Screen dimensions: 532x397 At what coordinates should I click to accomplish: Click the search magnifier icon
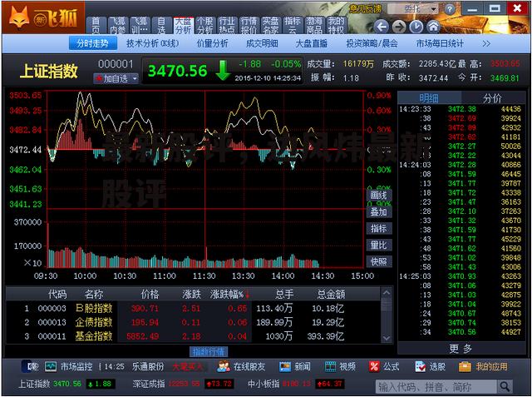[x=505, y=386]
